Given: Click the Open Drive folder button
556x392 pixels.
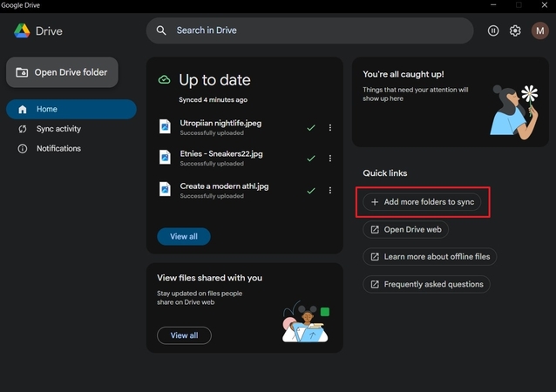Looking at the screenshot, I should (63, 72).
